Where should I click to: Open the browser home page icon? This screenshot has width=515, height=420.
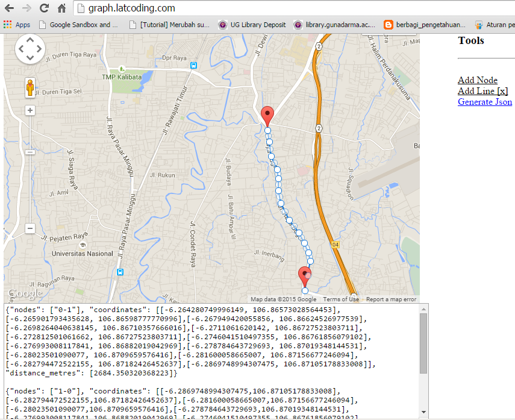pos(62,8)
